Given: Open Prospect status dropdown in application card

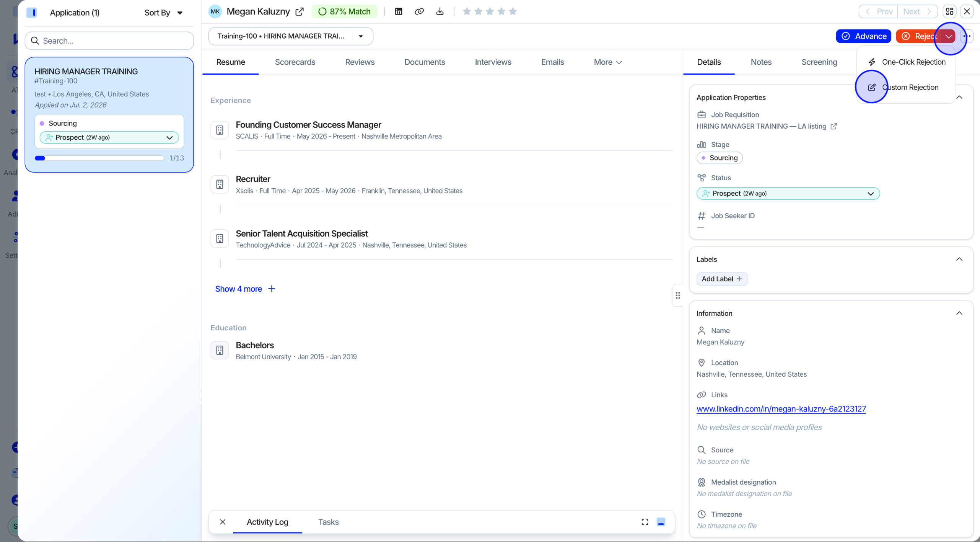Looking at the screenshot, I should (109, 137).
